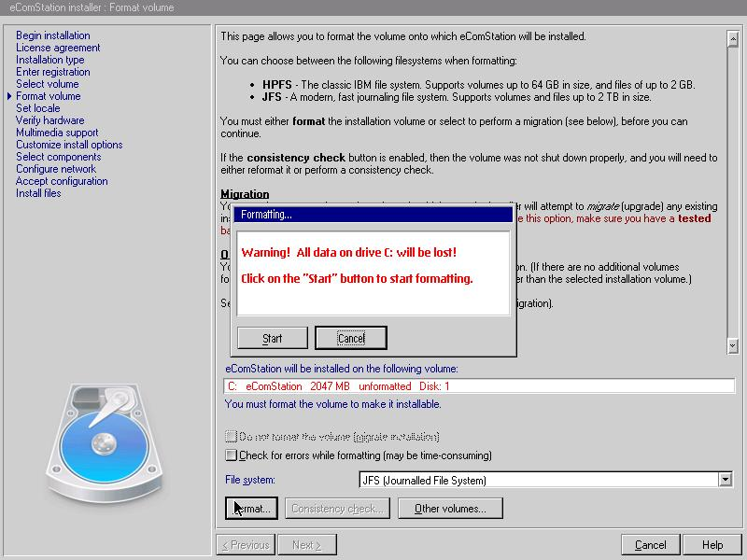This screenshot has width=747, height=560.
Task: Open installer Help
Action: point(712,545)
